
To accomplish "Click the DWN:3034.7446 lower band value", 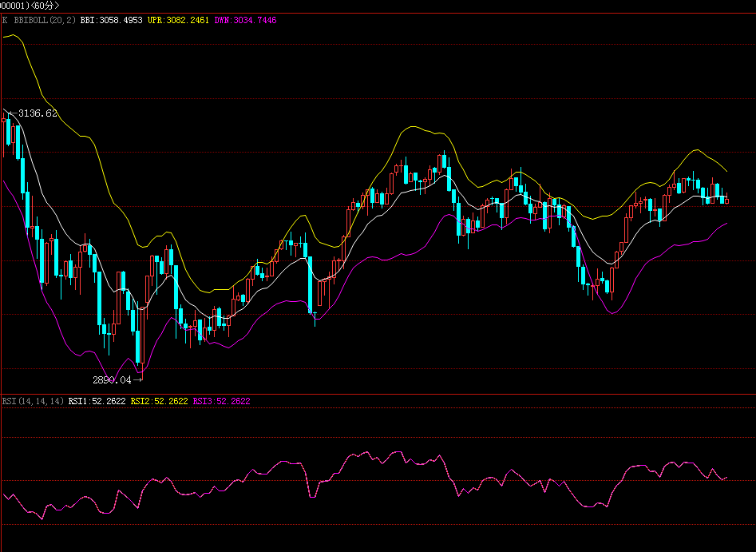I will pyautogui.click(x=245, y=20).
